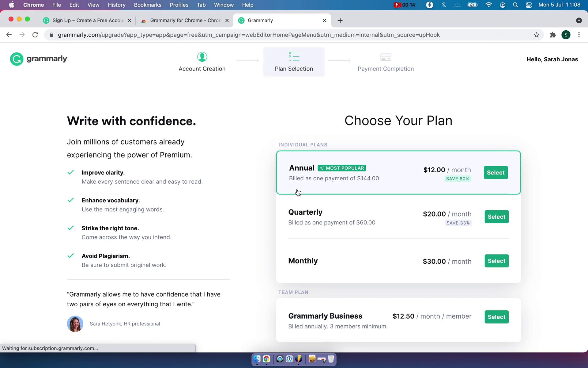The image size is (588, 368).
Task: Open the Help menu
Action: pos(247,5)
